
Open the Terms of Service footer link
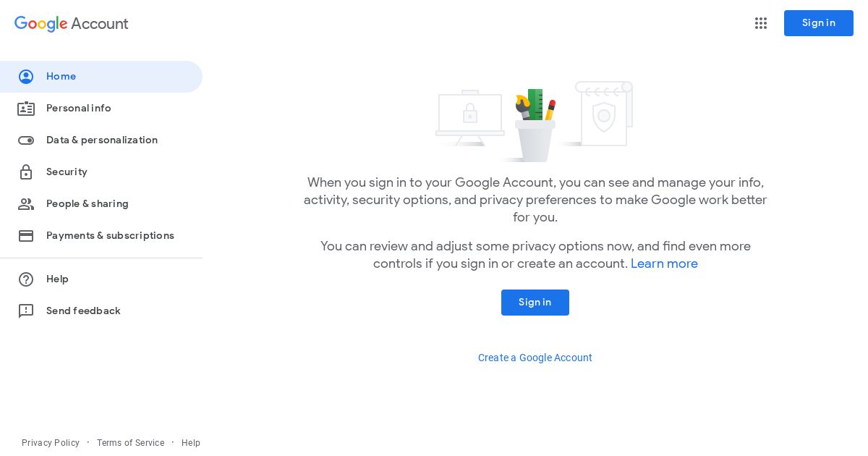131,443
